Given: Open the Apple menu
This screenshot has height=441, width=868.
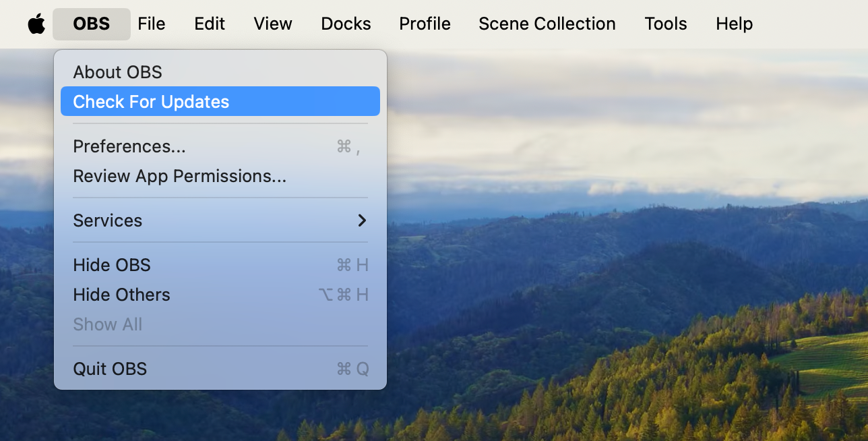Looking at the screenshot, I should click(36, 24).
